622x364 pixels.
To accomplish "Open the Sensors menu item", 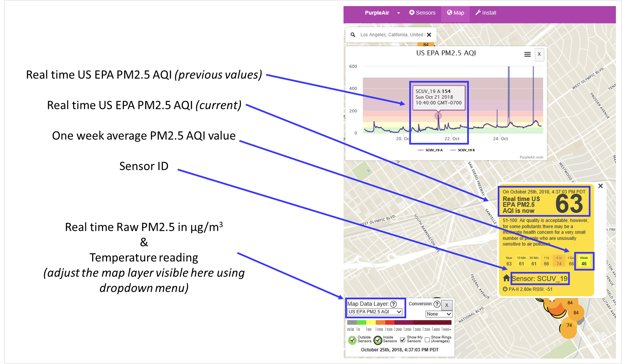I will click(422, 13).
